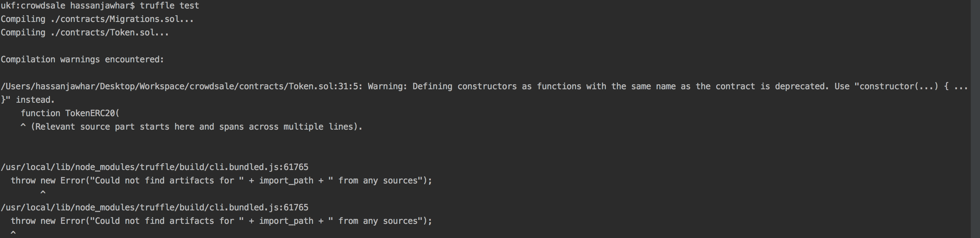
Task: Click the '"constructor(...) { ...' suggestion text
Action: (x=911, y=87)
